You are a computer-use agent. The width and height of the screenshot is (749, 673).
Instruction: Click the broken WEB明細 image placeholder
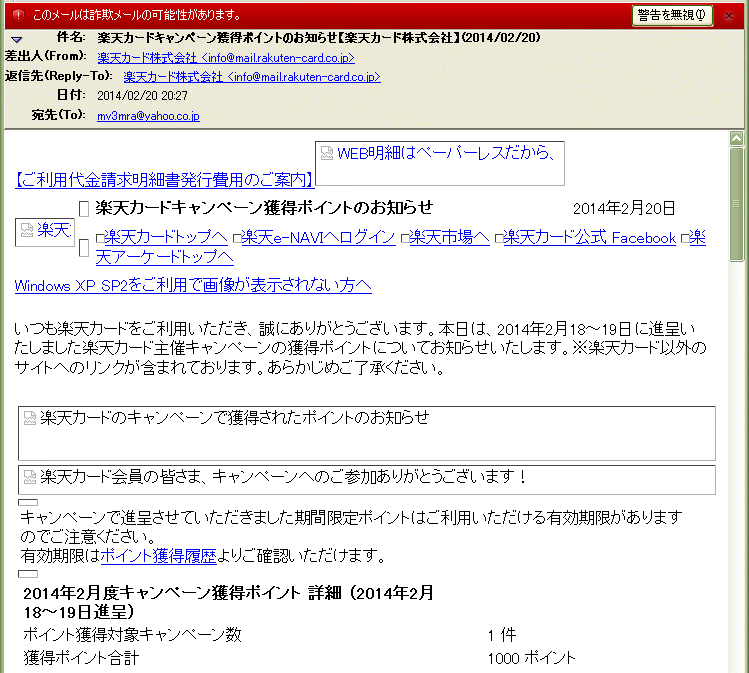pos(327,153)
